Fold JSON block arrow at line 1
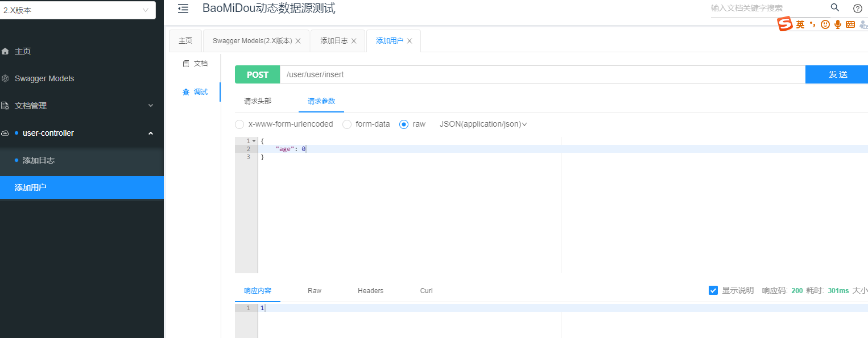The image size is (868, 338). 254,141
